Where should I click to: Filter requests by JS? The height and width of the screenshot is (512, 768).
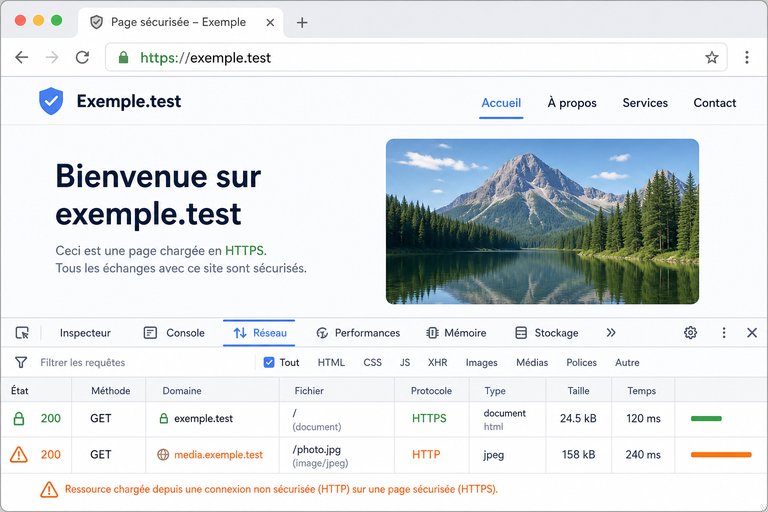405,363
